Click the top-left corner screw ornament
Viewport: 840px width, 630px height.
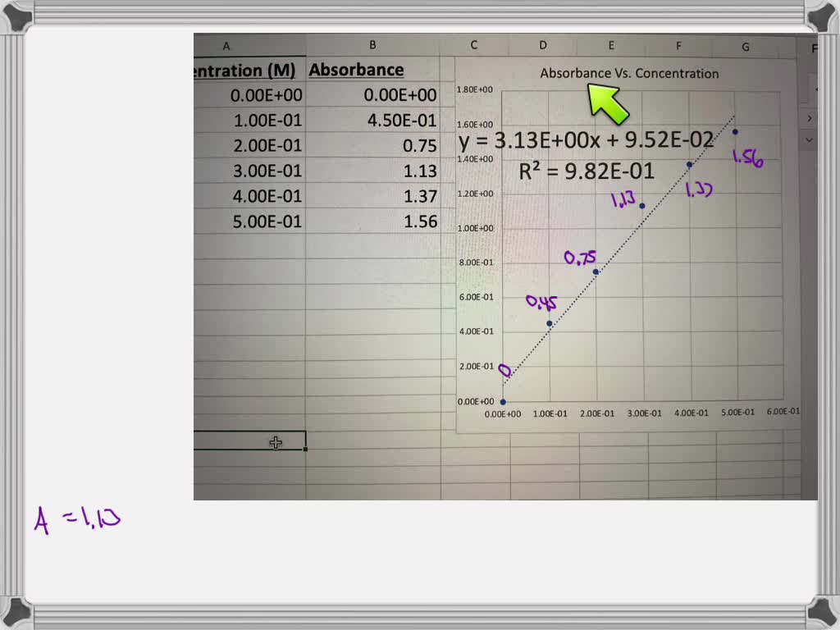click(x=16, y=15)
